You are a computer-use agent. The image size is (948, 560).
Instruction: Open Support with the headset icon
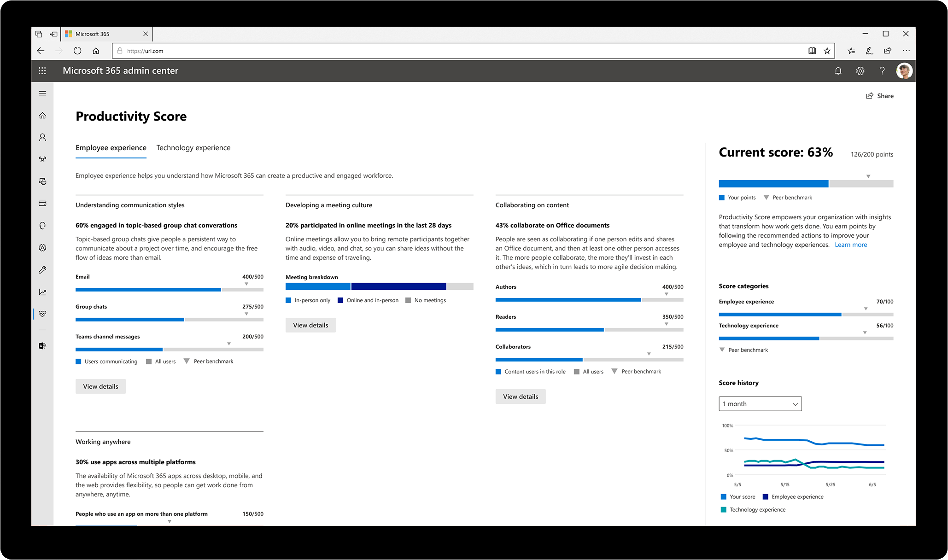(x=42, y=225)
